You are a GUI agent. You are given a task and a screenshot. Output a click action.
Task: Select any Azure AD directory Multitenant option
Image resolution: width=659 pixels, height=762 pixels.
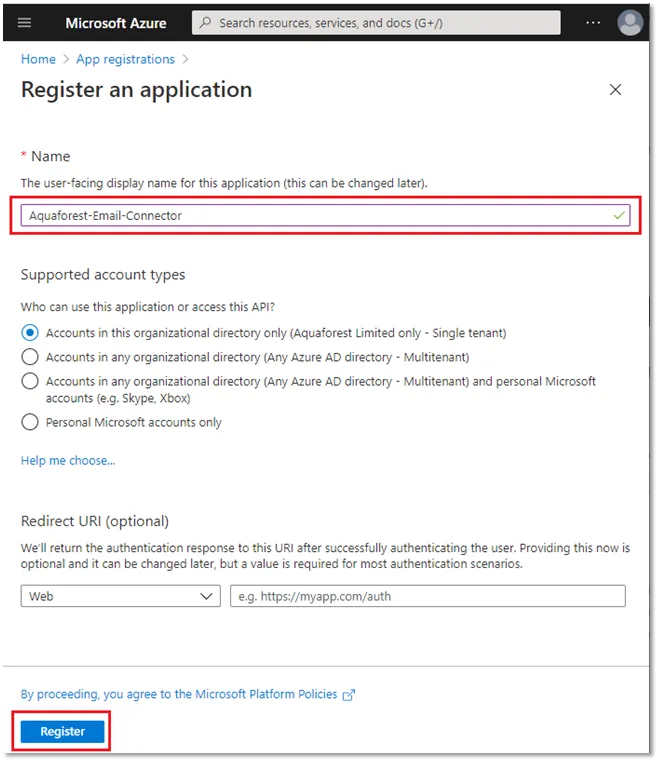[x=30, y=357]
